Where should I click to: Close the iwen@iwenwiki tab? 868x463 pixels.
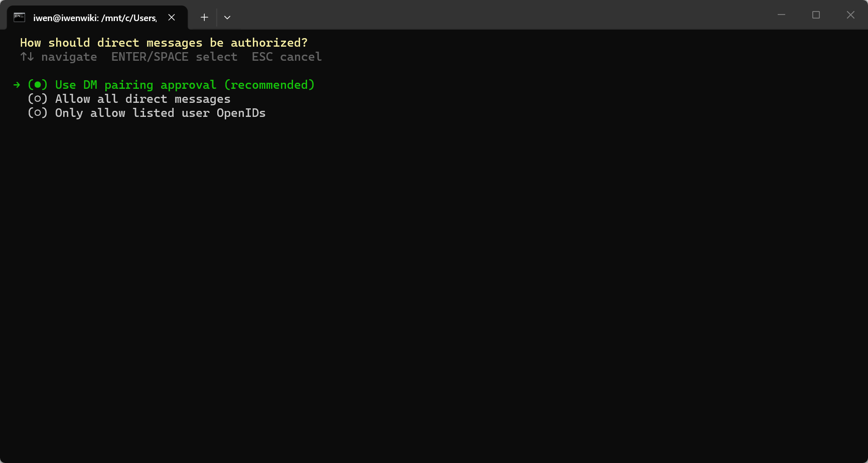click(x=172, y=18)
